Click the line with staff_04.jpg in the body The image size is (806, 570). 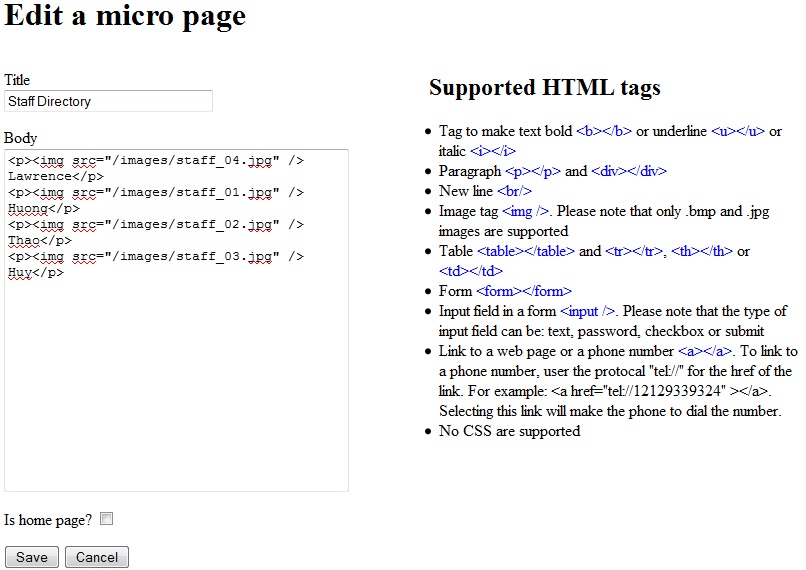(x=156, y=160)
